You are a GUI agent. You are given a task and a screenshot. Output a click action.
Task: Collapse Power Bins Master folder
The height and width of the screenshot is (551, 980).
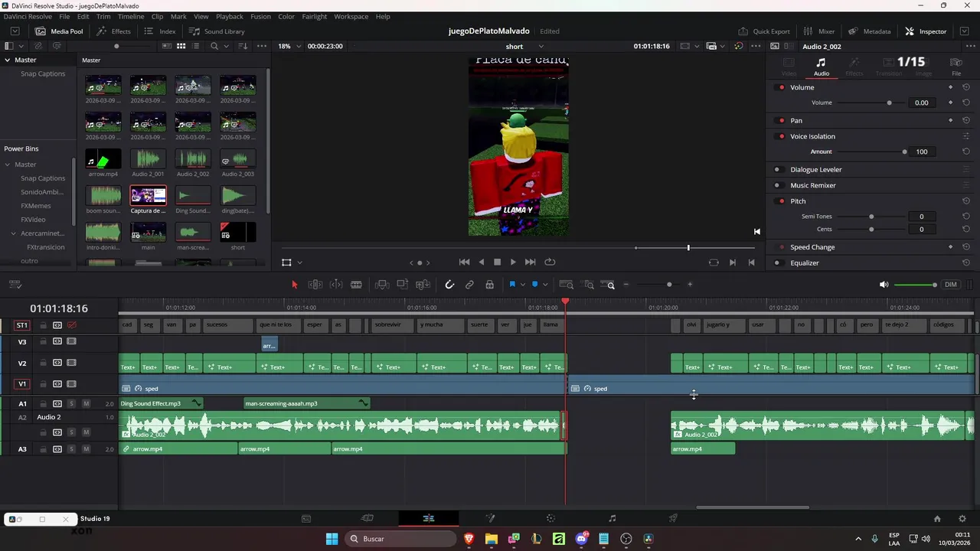pos(7,165)
